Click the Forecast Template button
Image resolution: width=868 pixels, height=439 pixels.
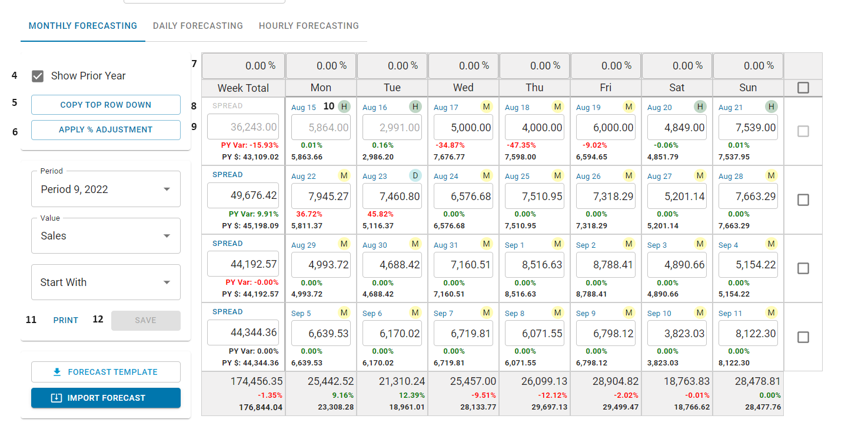tap(106, 372)
